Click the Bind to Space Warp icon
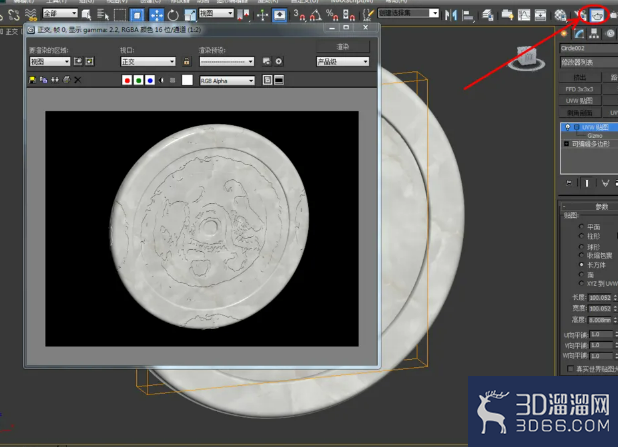Screen dimensions: 618x447 point(30,15)
